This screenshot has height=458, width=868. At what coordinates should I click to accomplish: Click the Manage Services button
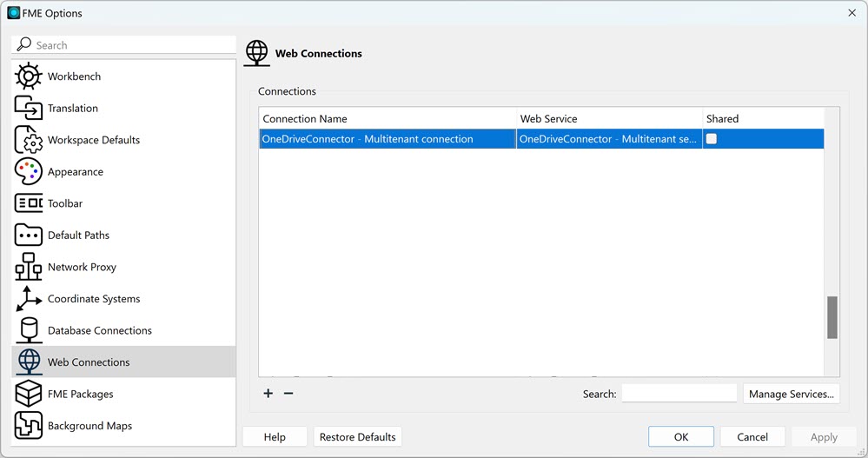[791, 394]
